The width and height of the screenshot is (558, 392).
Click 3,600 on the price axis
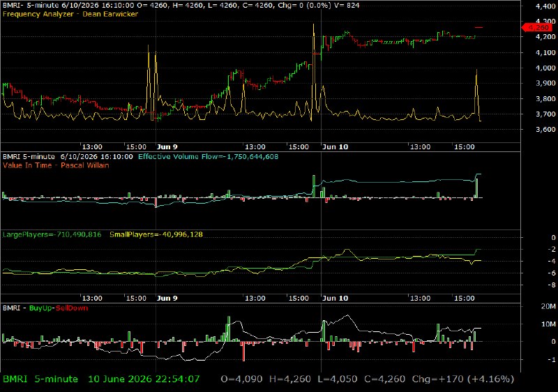(545, 130)
